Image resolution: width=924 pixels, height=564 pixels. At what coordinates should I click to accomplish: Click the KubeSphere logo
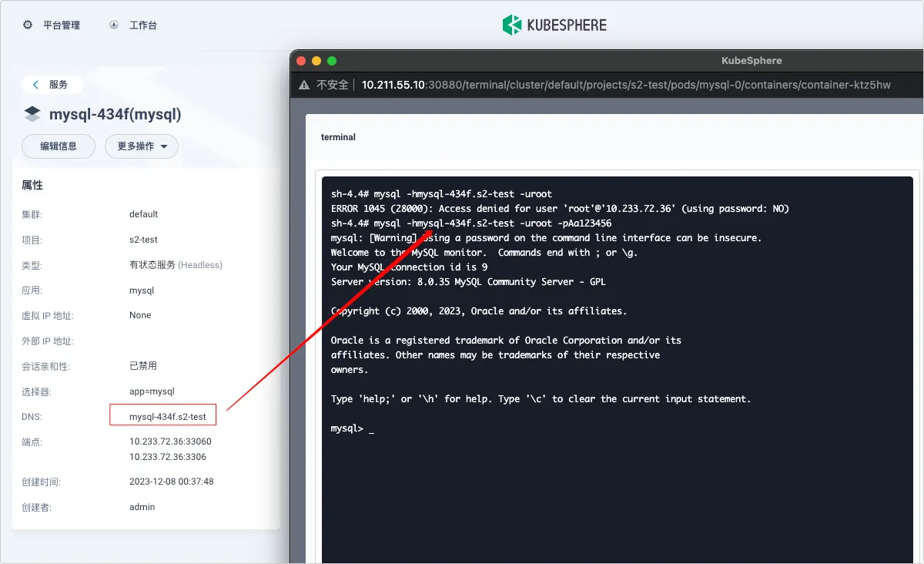coord(554,25)
